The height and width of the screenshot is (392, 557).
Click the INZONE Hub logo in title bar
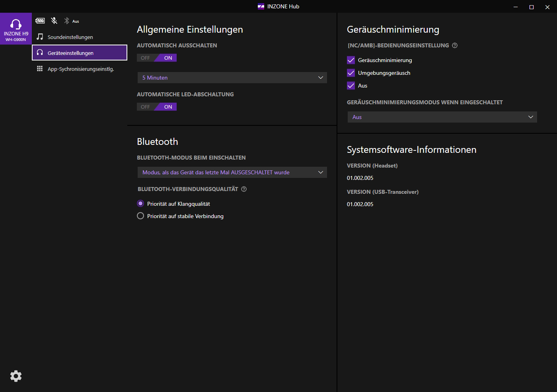pyautogui.click(x=261, y=6)
